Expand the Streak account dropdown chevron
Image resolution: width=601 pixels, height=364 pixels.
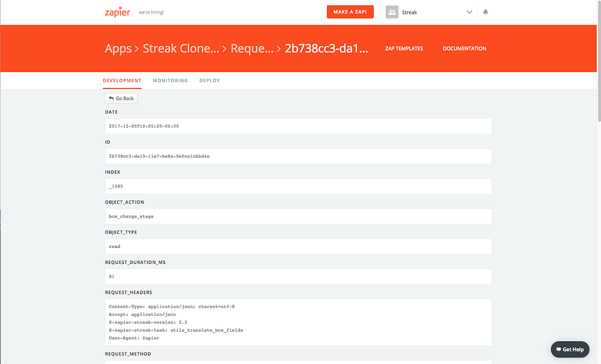(x=469, y=12)
